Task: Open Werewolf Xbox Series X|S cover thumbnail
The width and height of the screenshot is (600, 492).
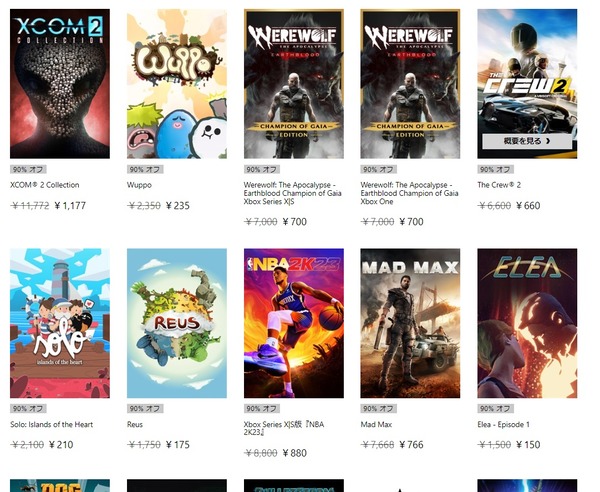Action: click(x=294, y=84)
